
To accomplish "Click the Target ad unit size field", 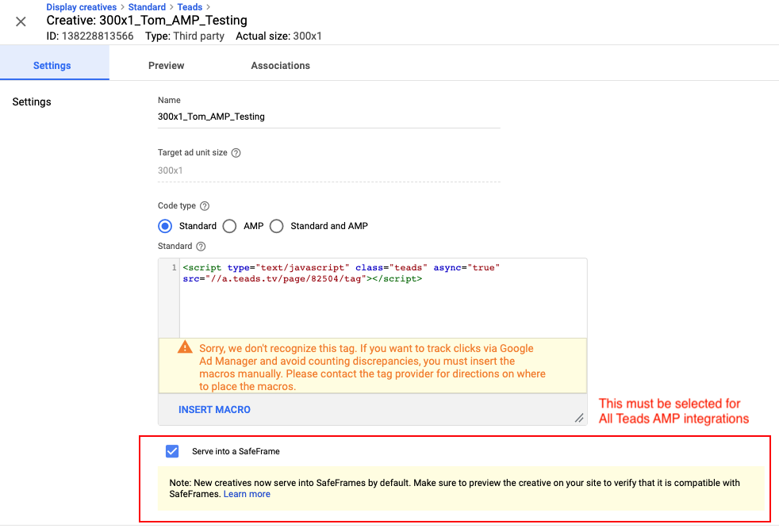I will coord(329,170).
